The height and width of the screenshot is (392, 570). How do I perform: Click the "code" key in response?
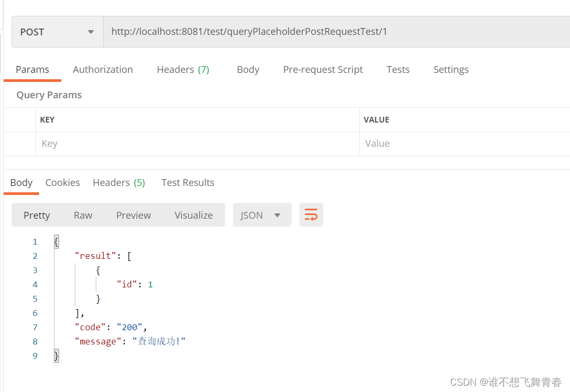pos(90,327)
